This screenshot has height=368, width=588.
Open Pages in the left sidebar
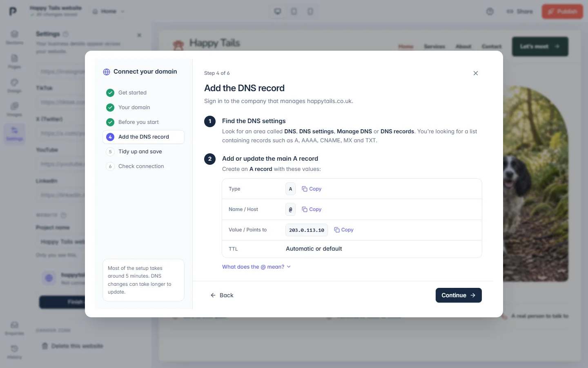click(14, 61)
